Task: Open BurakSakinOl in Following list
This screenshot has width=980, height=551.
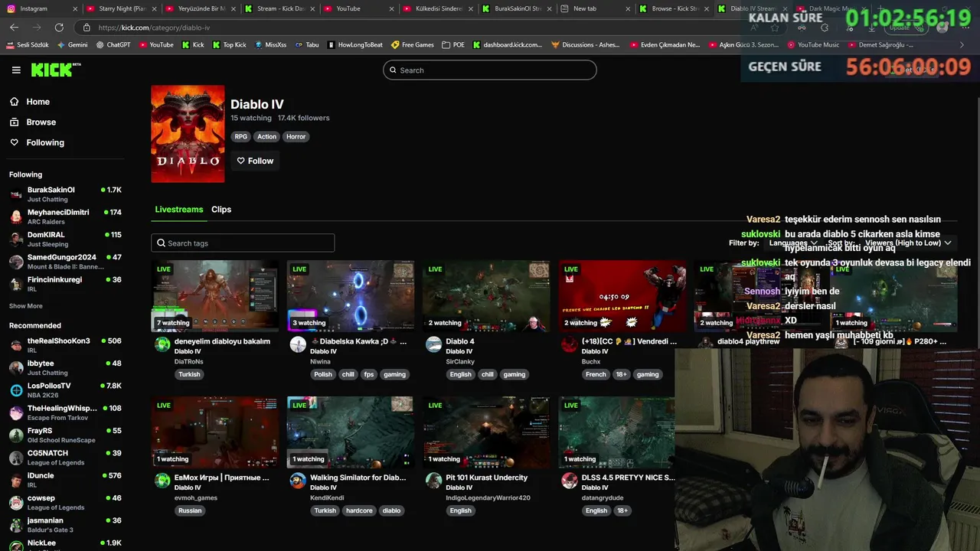Action: [65, 194]
